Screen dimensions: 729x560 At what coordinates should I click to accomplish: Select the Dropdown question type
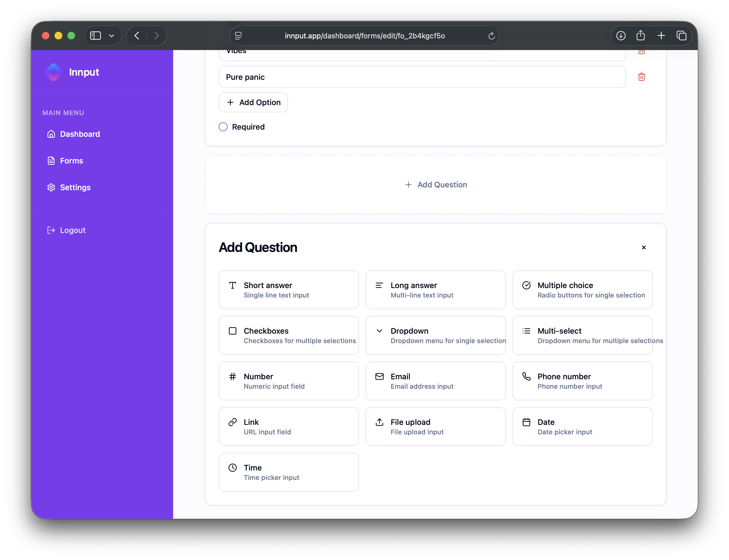435,335
